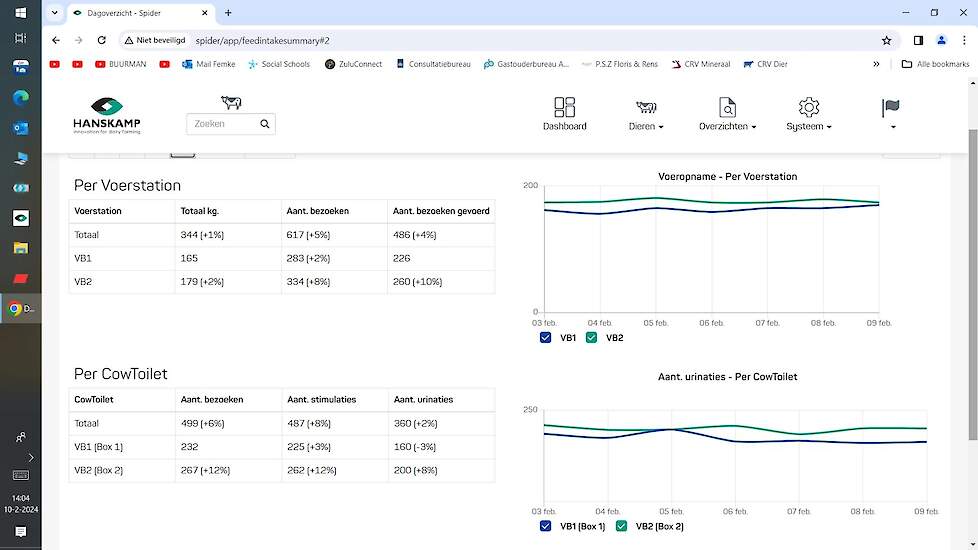Toggle VB2 (Box 2) urinaties legend checkbox
The image size is (978, 550).
(621, 526)
